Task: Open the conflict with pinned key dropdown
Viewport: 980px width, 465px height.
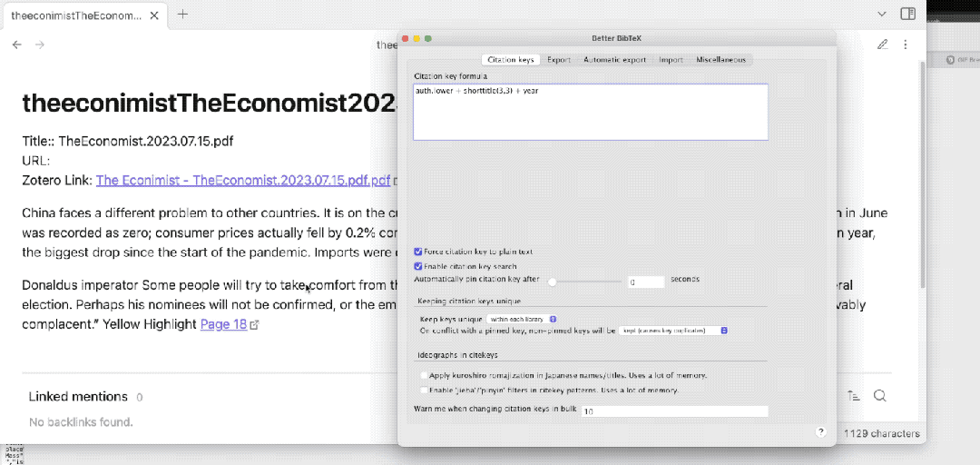Action: [x=673, y=331]
